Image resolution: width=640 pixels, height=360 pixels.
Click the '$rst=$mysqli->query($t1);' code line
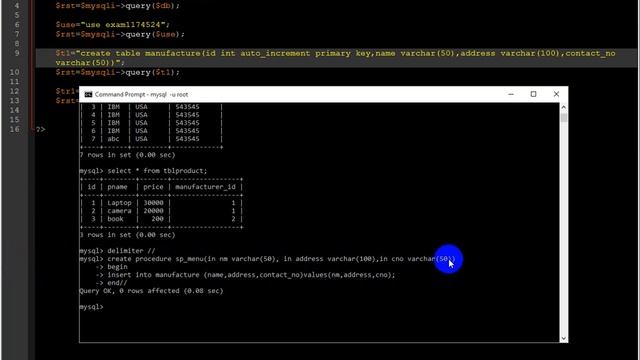(x=118, y=72)
